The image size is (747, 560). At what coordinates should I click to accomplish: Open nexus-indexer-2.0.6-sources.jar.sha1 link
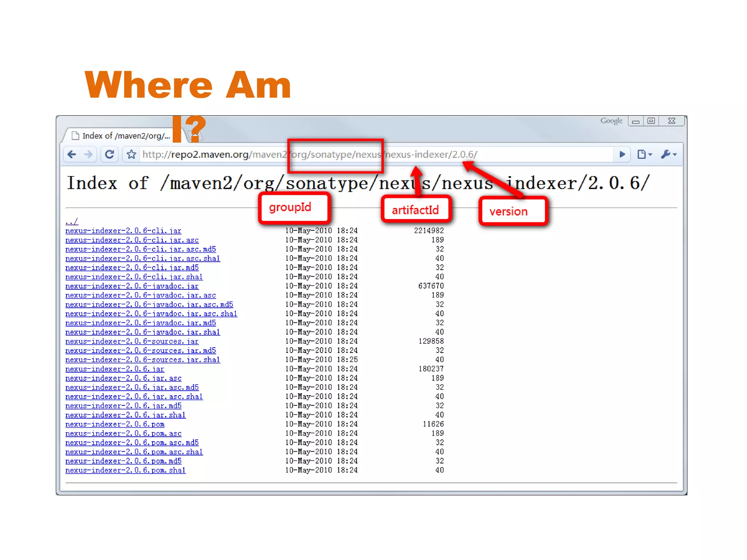143,360
